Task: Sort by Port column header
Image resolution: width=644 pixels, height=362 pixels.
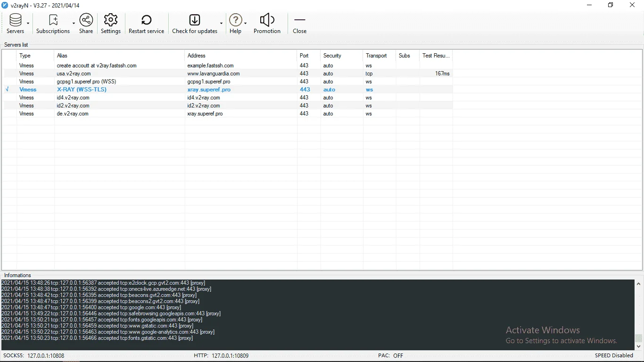Action: pos(309,56)
